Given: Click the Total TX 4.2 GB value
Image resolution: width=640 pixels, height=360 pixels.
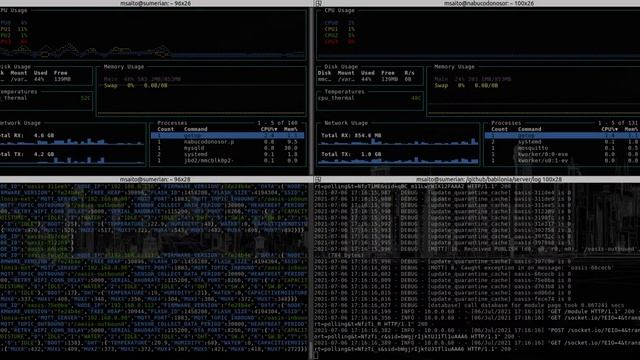Looking at the screenshot, I should pyautogui.click(x=44, y=154).
